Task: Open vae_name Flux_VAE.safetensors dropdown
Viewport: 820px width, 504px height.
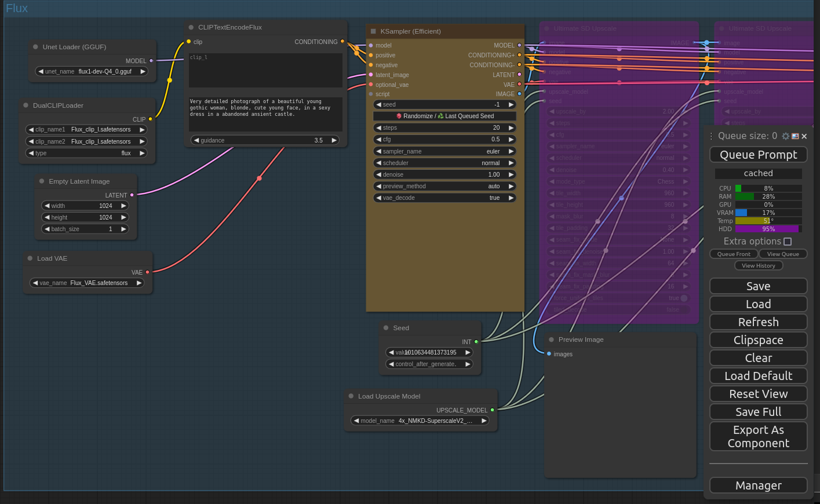Action: click(87, 283)
